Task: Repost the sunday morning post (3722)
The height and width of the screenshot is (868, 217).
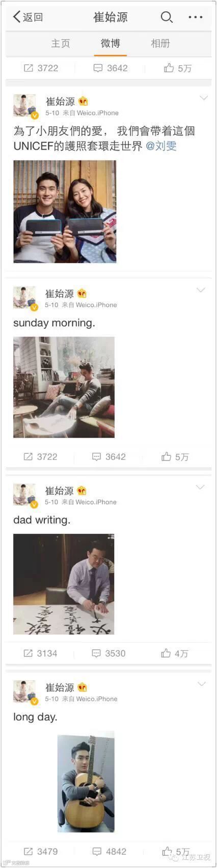Action: click(41, 457)
